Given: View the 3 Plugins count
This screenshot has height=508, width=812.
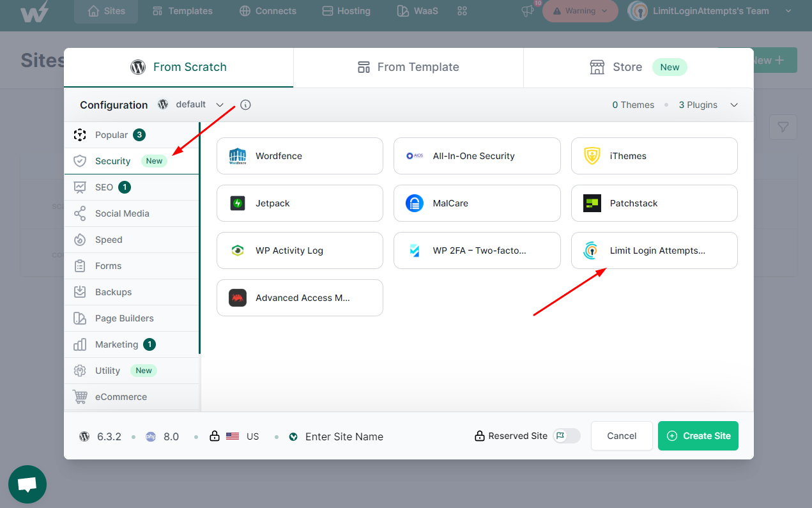Looking at the screenshot, I should click(698, 105).
